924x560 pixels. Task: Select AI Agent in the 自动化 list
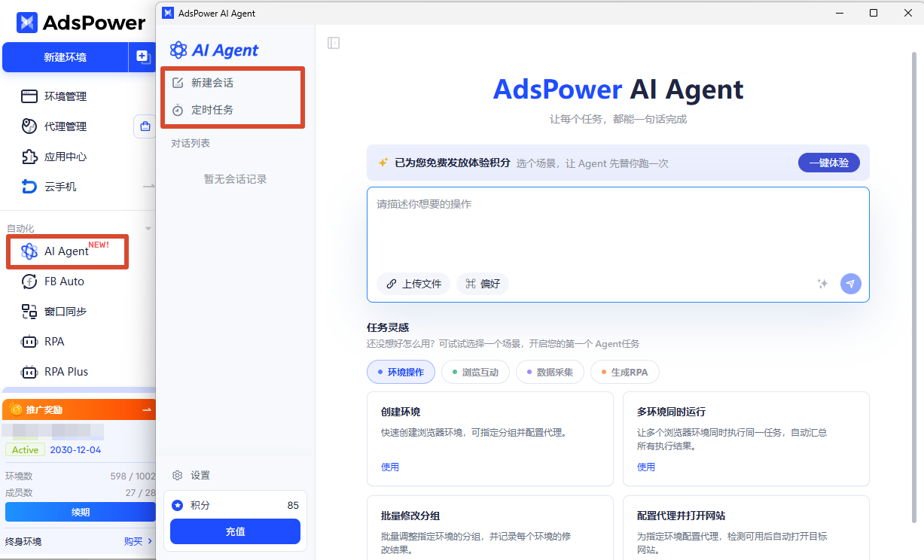pos(66,251)
